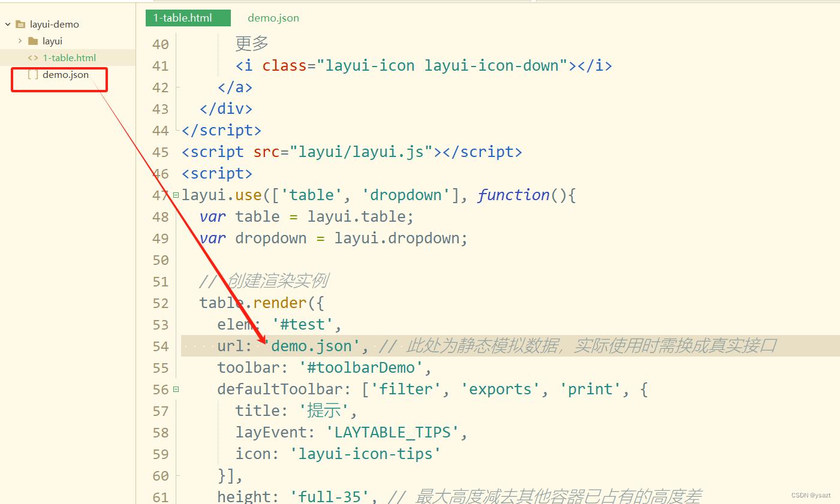Click the '#toolbarDemo' toolbar value

click(x=361, y=367)
